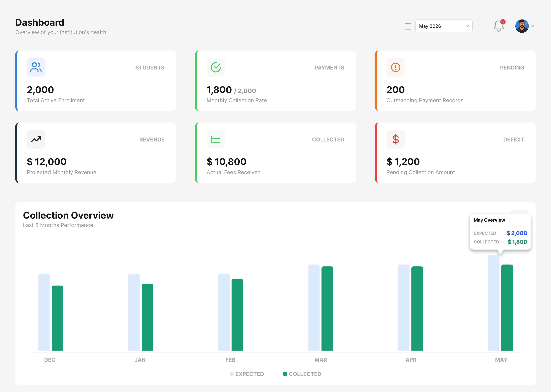Screen dimensions: 551x392
Task: Open notifications bell with 12 badge
Action: pyautogui.click(x=499, y=26)
